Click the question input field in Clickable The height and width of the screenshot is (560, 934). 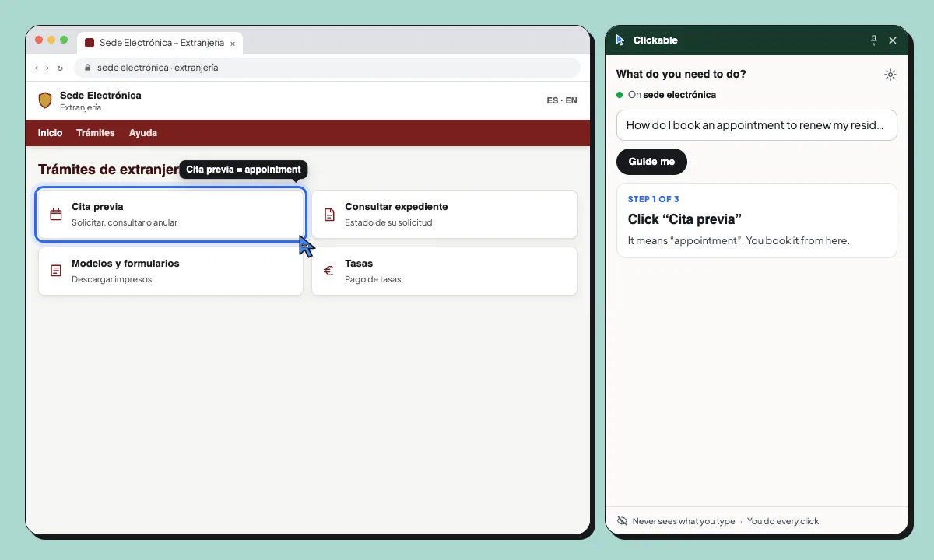coord(757,125)
